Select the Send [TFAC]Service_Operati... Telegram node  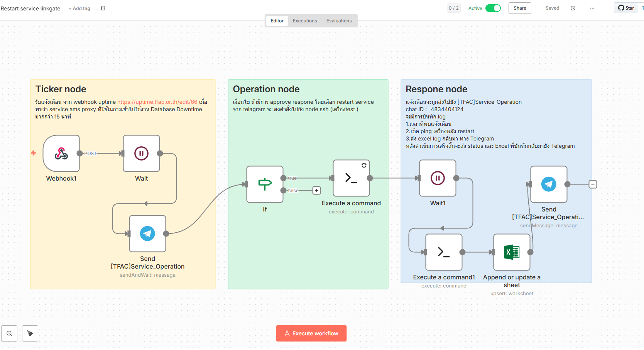[x=549, y=184]
